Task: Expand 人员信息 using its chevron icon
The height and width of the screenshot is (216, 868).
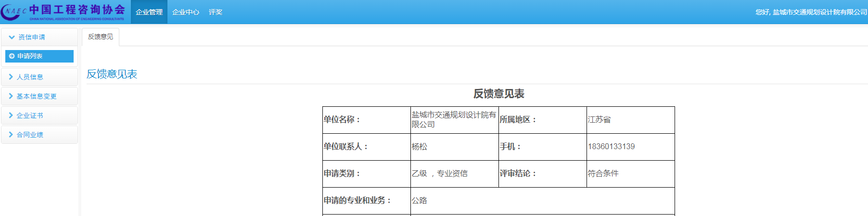Action: pos(11,77)
